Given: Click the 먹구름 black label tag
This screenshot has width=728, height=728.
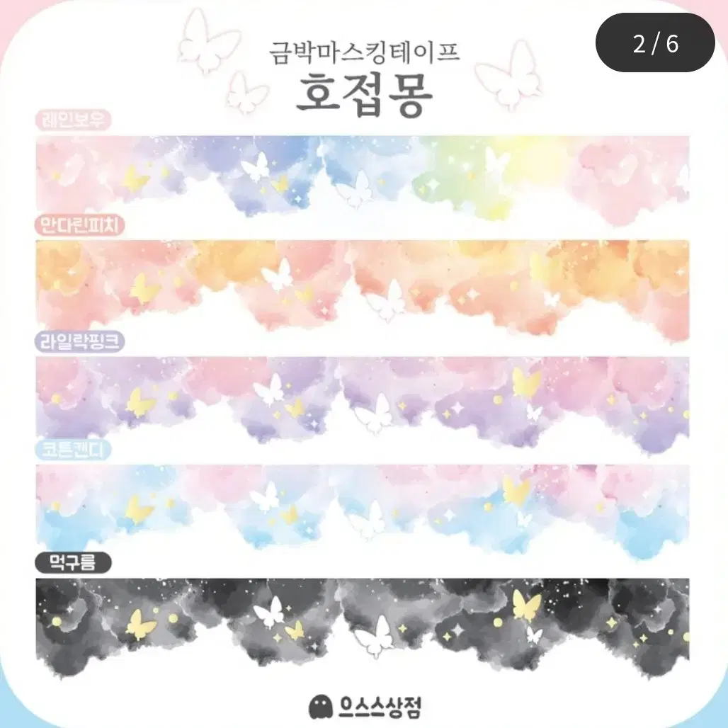Looking at the screenshot, I should click(74, 563).
